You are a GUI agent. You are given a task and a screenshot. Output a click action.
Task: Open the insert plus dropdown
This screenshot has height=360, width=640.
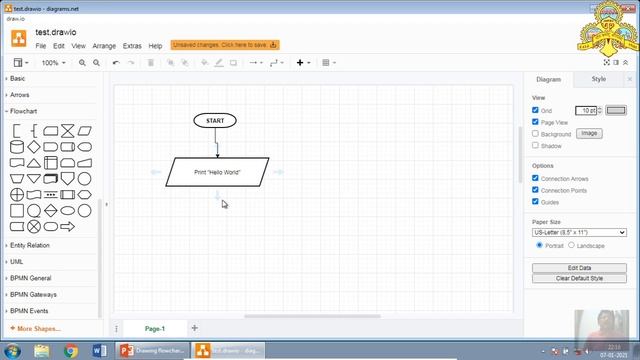pyautogui.click(x=303, y=63)
